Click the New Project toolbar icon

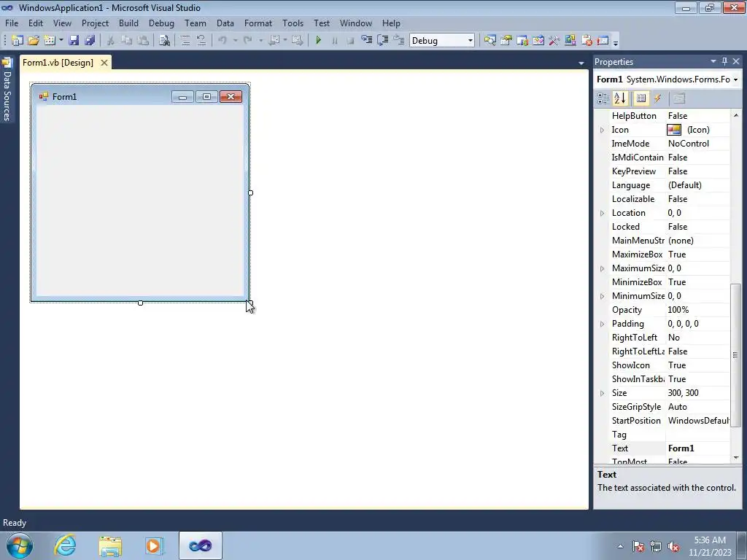pyautogui.click(x=18, y=41)
